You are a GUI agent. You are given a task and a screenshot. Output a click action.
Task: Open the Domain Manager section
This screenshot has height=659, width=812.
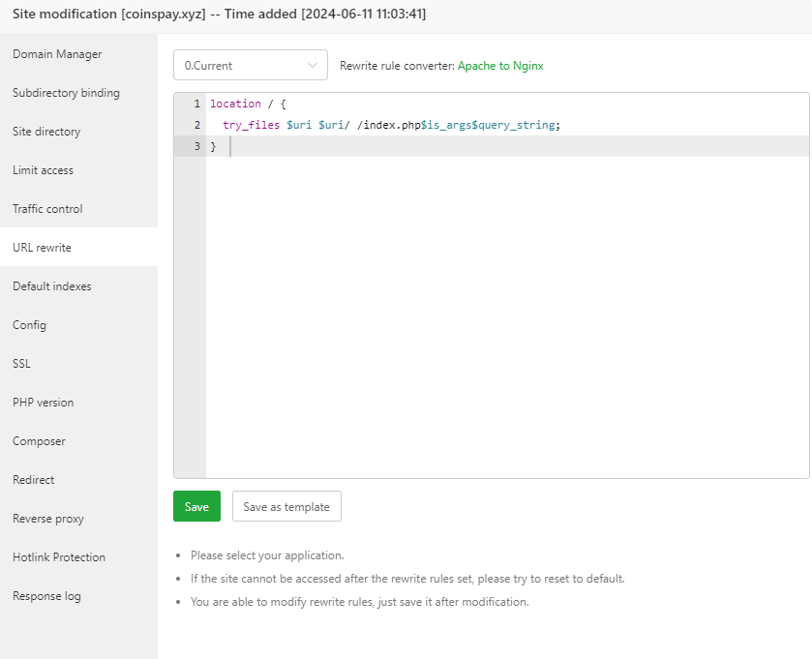pos(57,54)
